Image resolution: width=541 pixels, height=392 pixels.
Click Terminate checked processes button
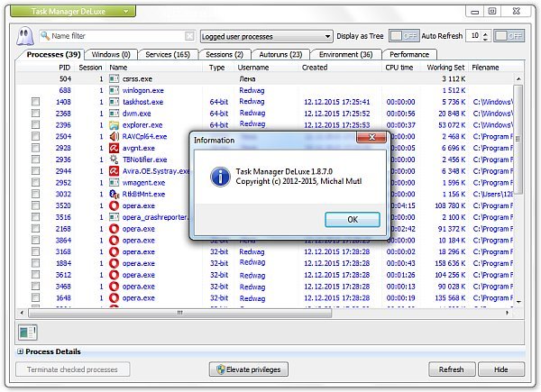point(72,369)
